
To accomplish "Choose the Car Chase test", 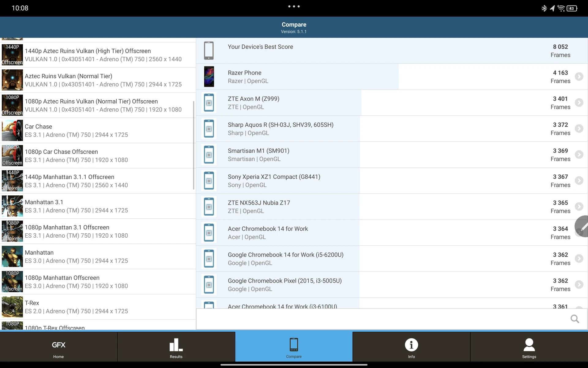I will pyautogui.click(x=98, y=131).
